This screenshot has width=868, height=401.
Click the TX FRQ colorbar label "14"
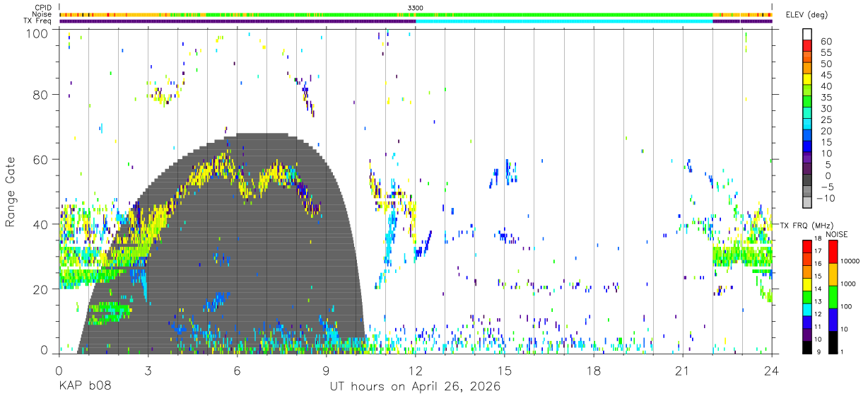(x=819, y=289)
